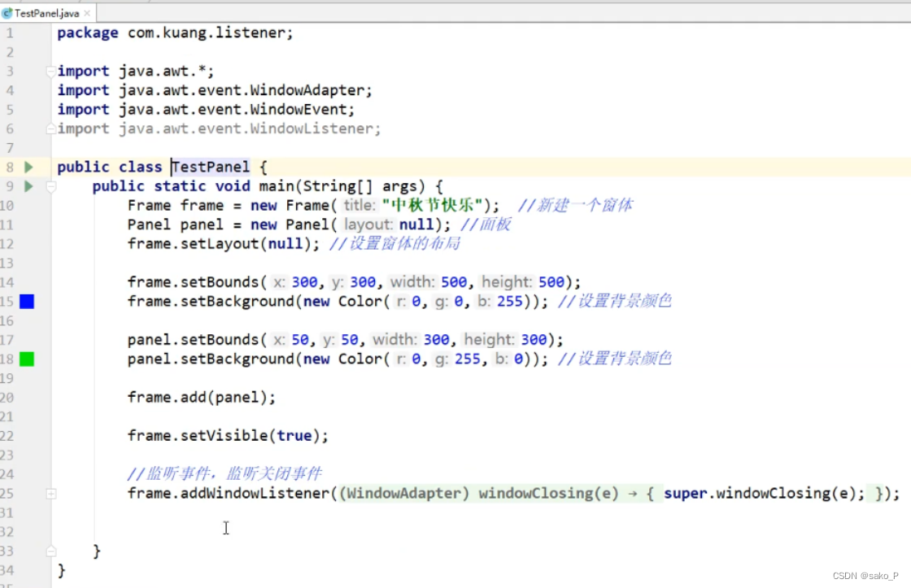The image size is (911, 588).
Task: Open the green color swatch on line 18
Action: pos(27,359)
